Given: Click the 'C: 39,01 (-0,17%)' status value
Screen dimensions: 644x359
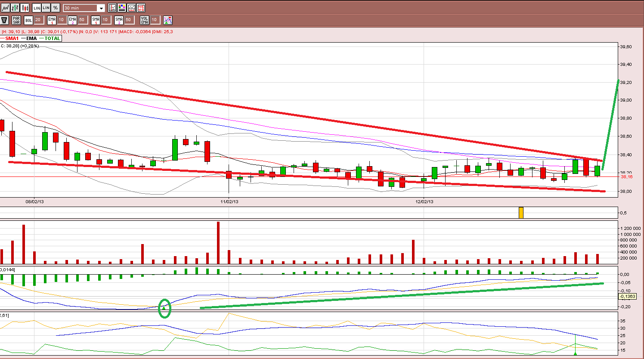Looking at the screenshot, I should pos(60,31).
